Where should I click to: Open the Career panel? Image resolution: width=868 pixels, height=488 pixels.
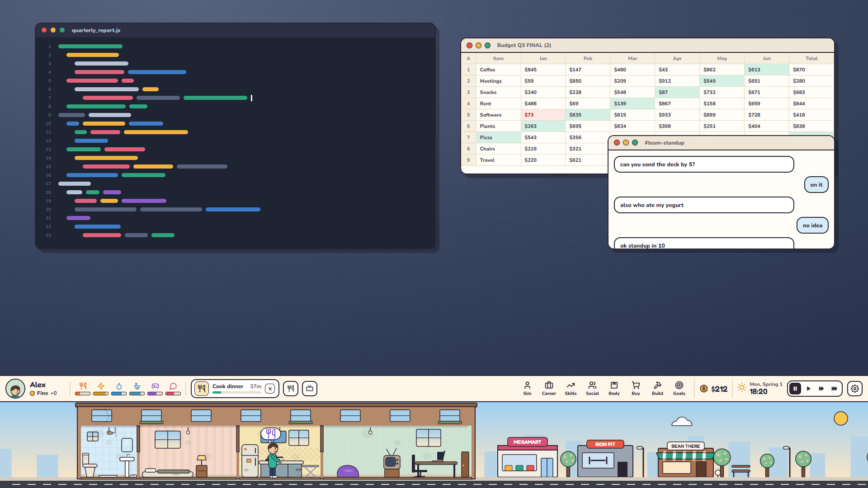click(549, 389)
